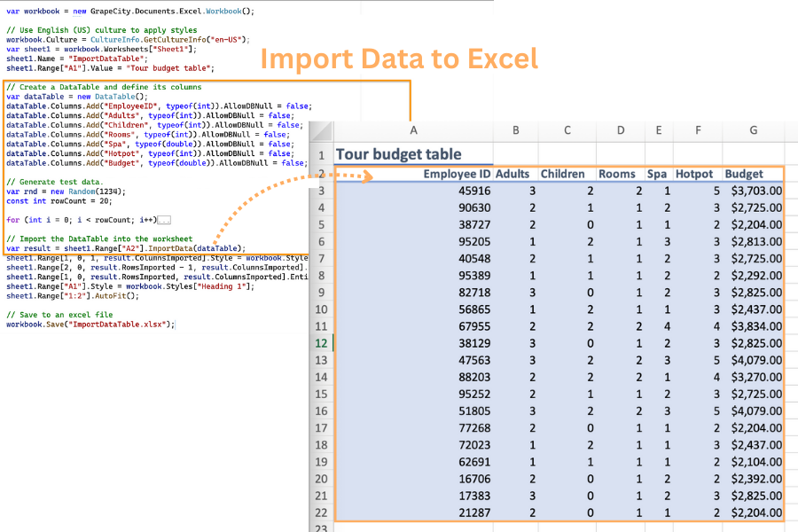This screenshot has width=798, height=532.
Task: Select the cell with employee ID 82718
Action: coord(413,293)
